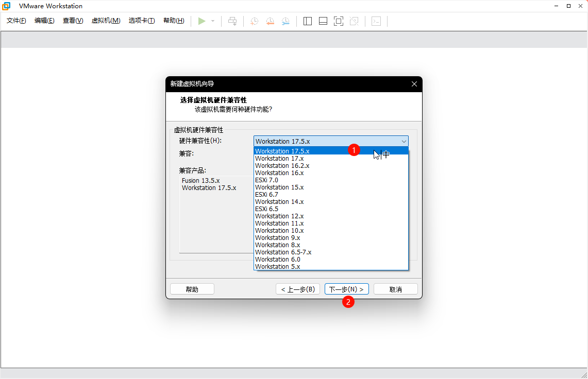
Task: Minimize the VMware Workstation window
Action: pos(557,6)
